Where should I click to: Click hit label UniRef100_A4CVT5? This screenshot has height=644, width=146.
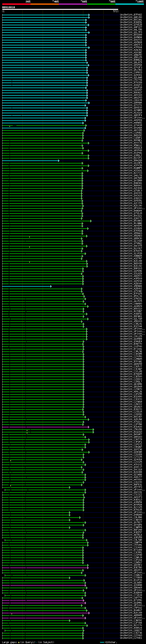pyautogui.click(x=131, y=246)
